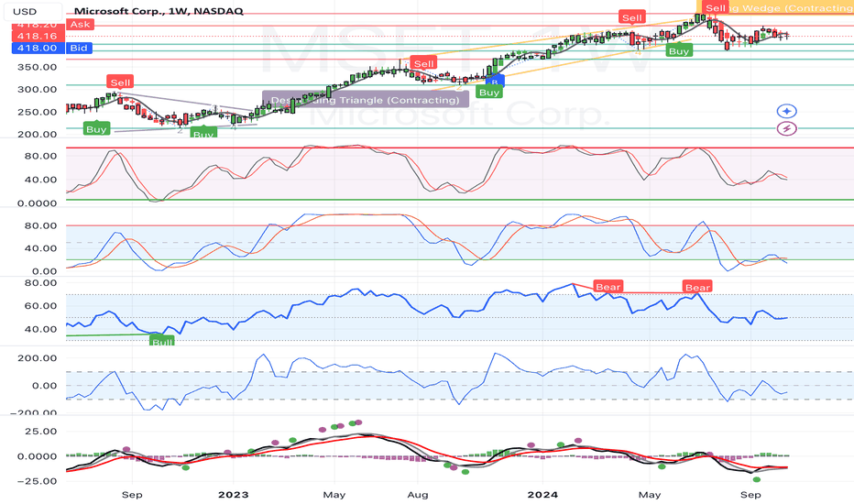The image size is (854, 504).
Task: Click the blue sparkle icon on the chart
Action: pos(786,111)
